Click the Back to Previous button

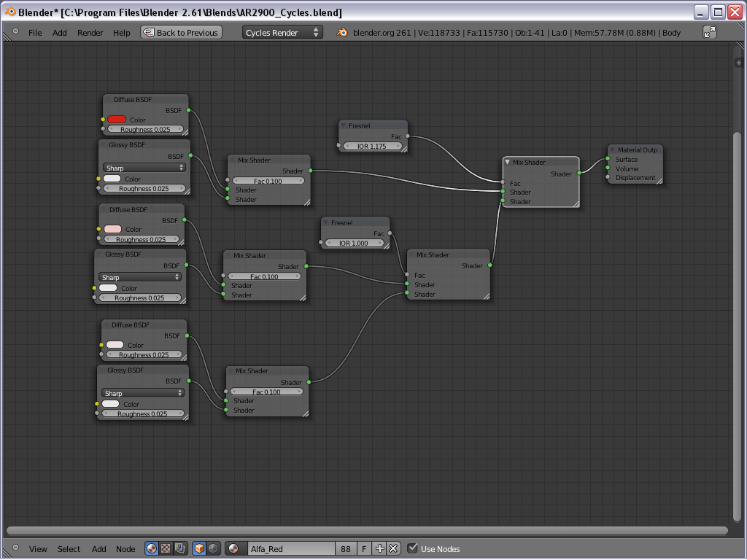(x=182, y=32)
